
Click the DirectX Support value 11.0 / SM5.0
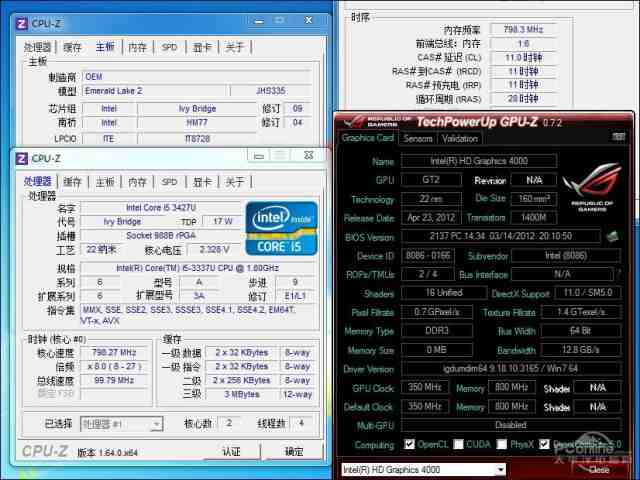(587, 292)
